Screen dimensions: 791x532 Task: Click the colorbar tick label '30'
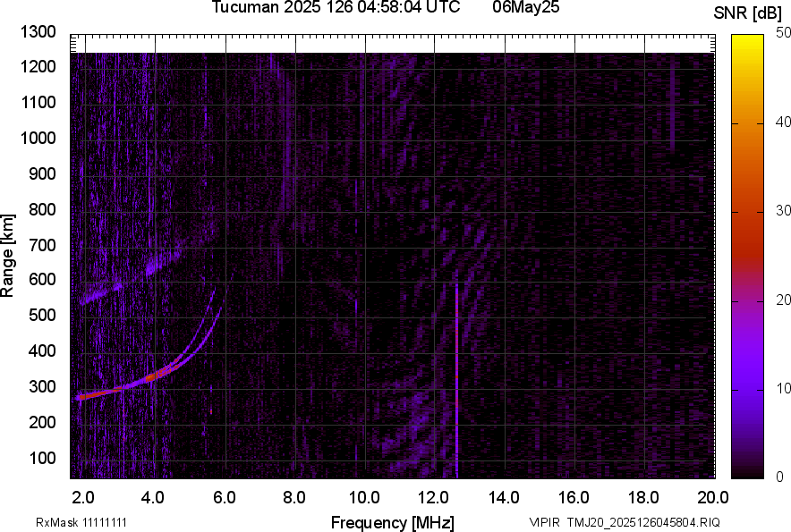[x=783, y=211]
